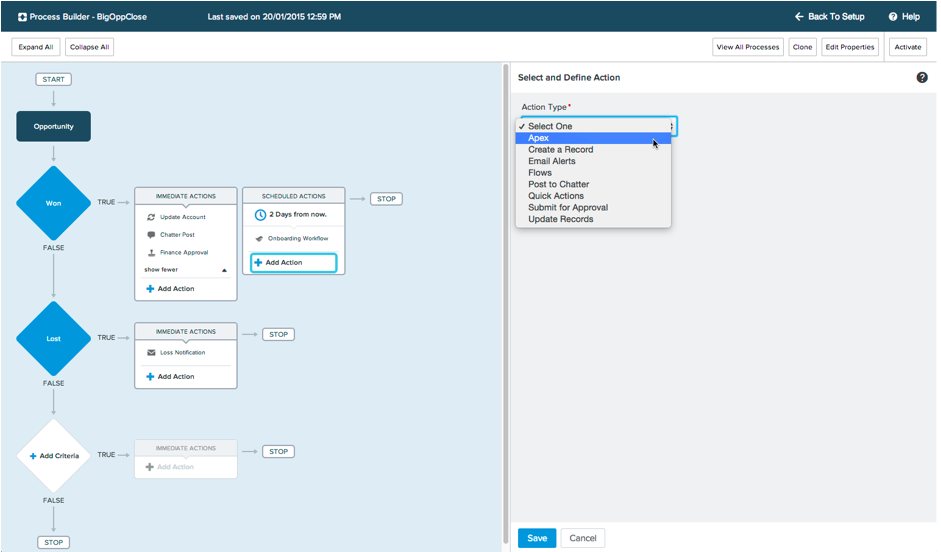Click Expand All button
Image resolution: width=941 pixels, height=552 pixels.
(36, 47)
